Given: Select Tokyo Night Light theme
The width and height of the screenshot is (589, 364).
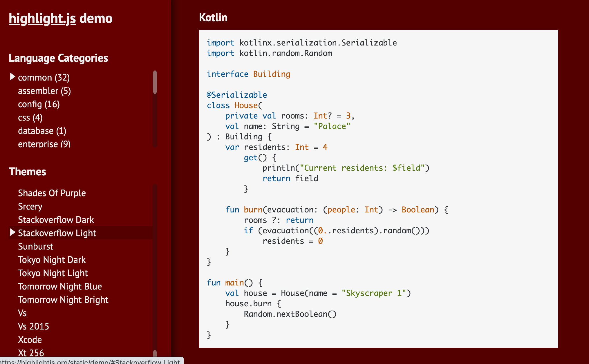Looking at the screenshot, I should [53, 273].
